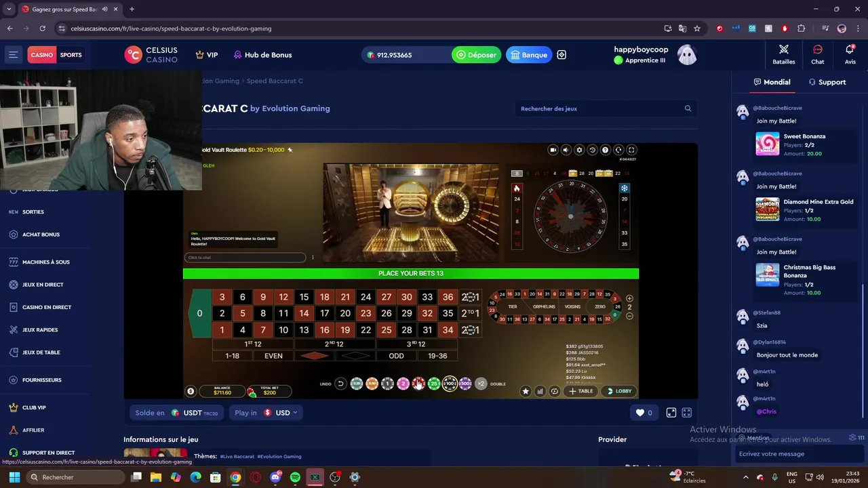Return to game LOBBY button

click(619, 391)
